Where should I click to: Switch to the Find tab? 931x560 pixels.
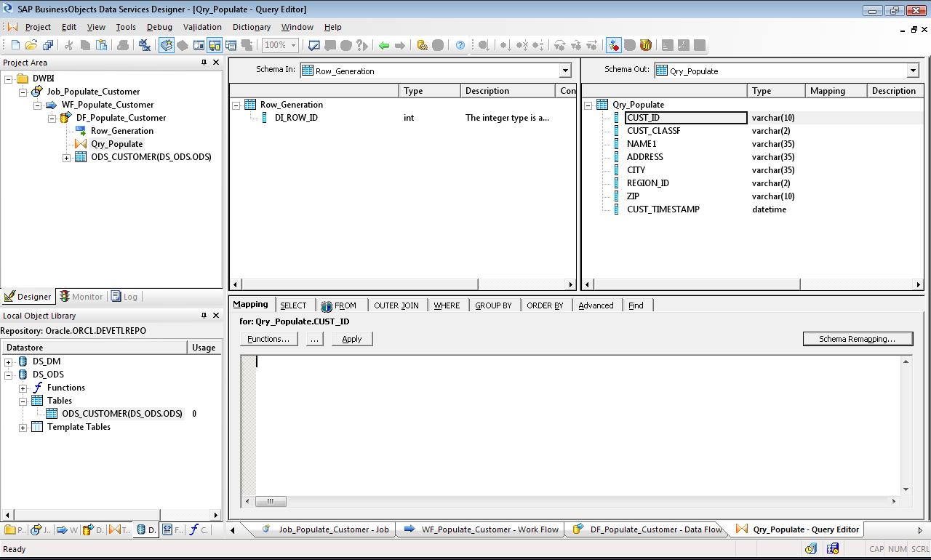click(636, 305)
